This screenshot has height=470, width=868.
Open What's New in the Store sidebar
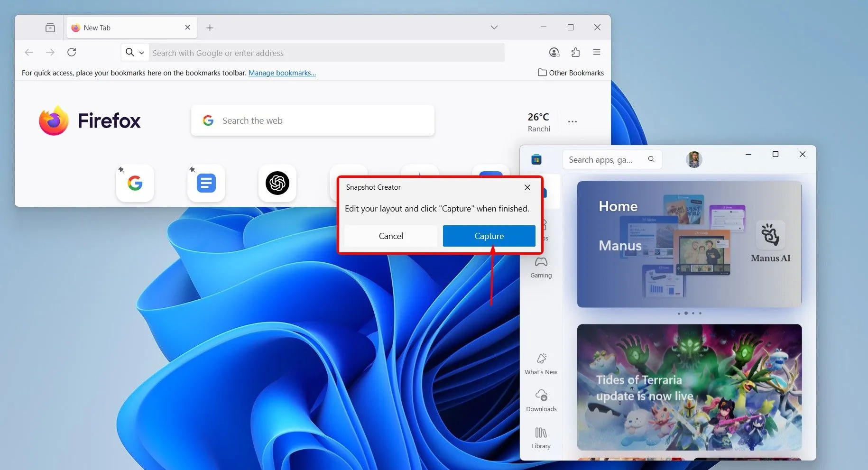[541, 364]
